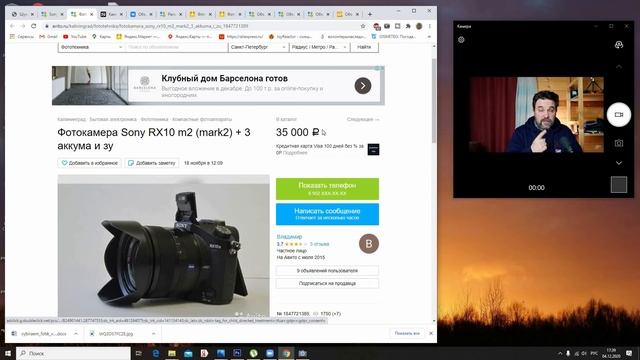Click Показать все downloads button
640x360 pixels.
click(407, 333)
